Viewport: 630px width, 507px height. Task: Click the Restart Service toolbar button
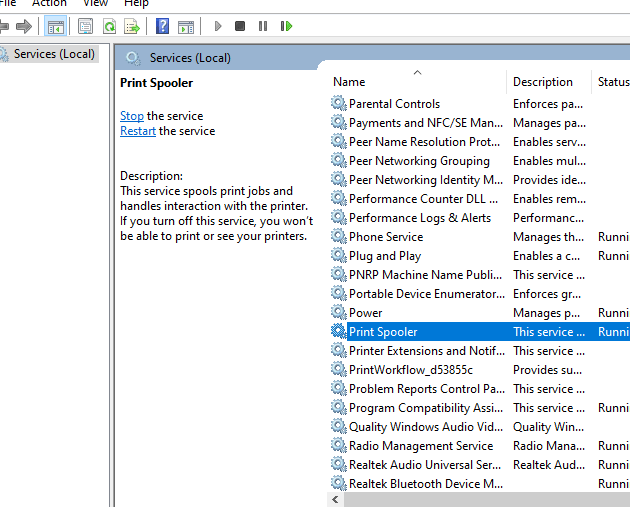tap(287, 26)
